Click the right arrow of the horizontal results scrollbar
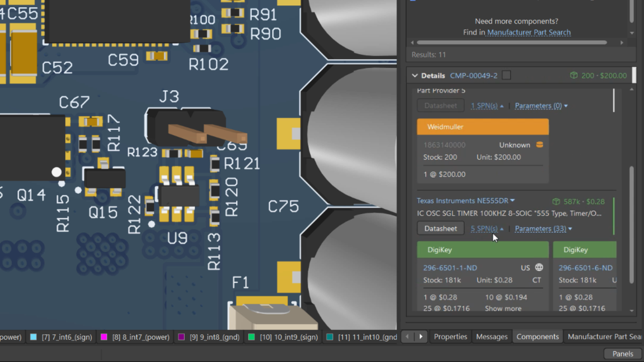Screen dimensions: 644x362 click(x=622, y=43)
